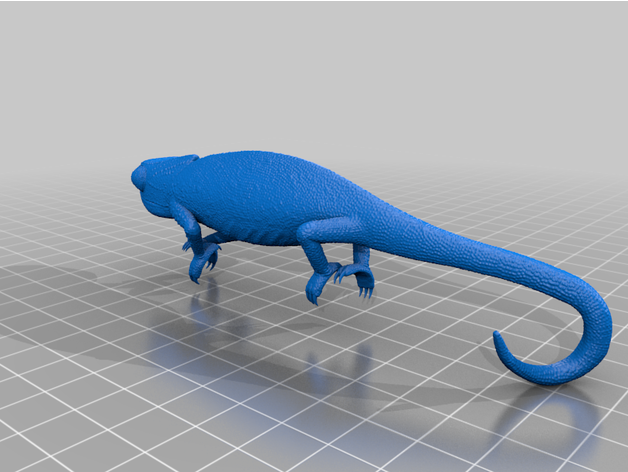The height and width of the screenshot is (472, 628).
Task: Select the front foot claws
Action: pos(203,262)
